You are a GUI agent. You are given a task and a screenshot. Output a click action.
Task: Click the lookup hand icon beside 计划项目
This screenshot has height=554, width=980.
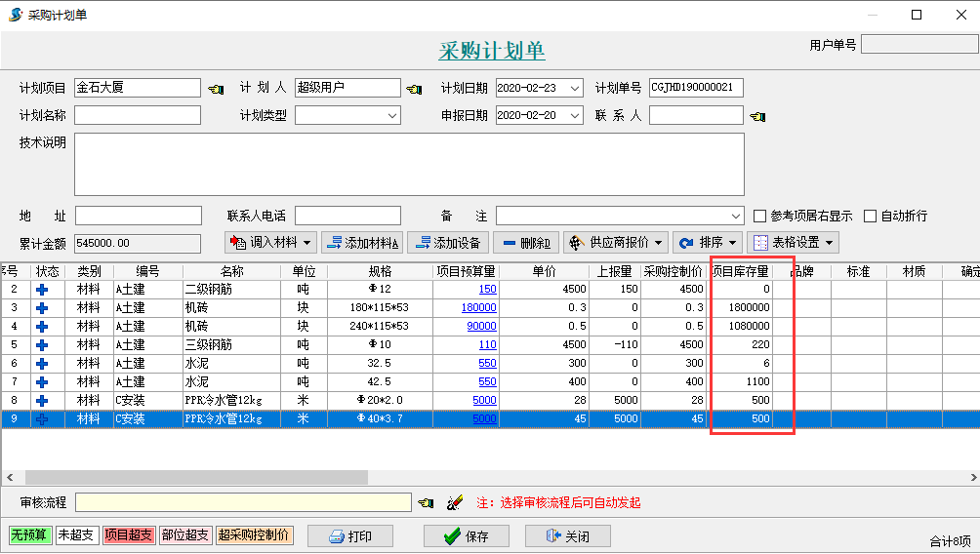(x=216, y=89)
